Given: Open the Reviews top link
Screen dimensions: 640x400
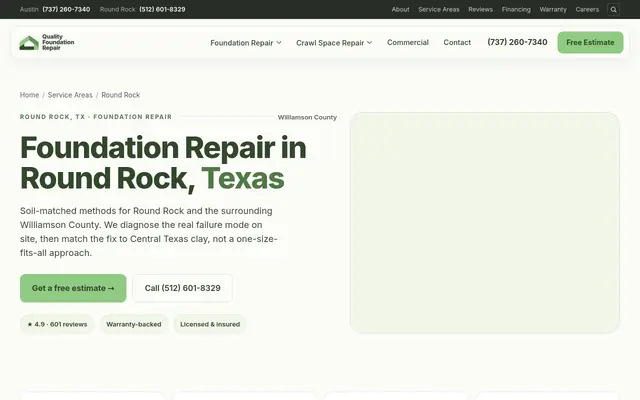Looking at the screenshot, I should (480, 9).
